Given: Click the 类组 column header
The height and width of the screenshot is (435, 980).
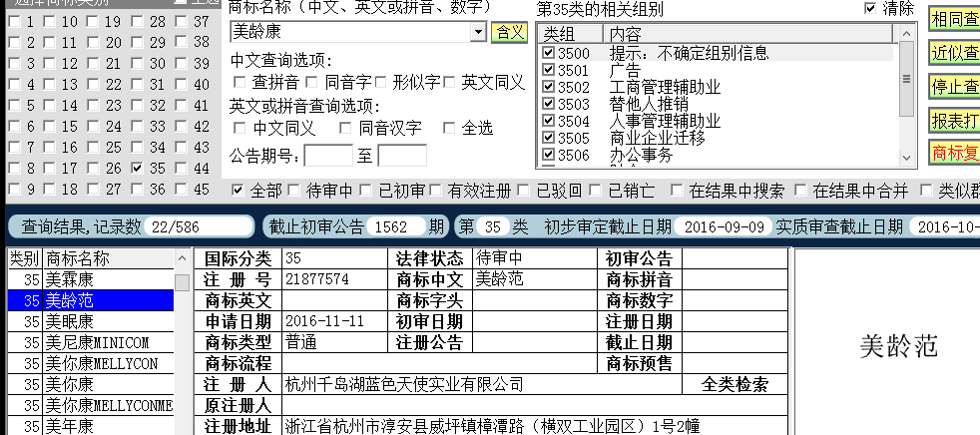Looking at the screenshot, I should point(571,34).
